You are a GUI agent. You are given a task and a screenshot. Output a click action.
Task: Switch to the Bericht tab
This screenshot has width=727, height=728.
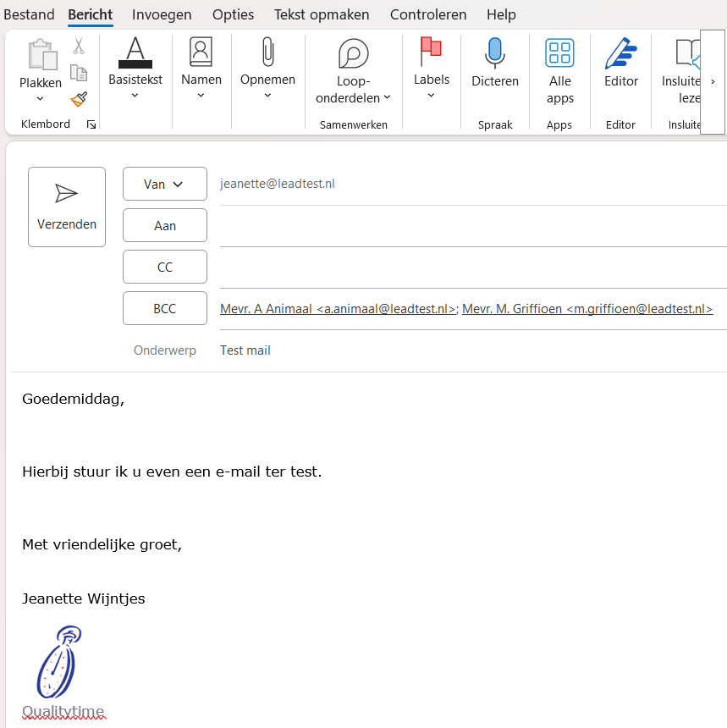(x=90, y=14)
